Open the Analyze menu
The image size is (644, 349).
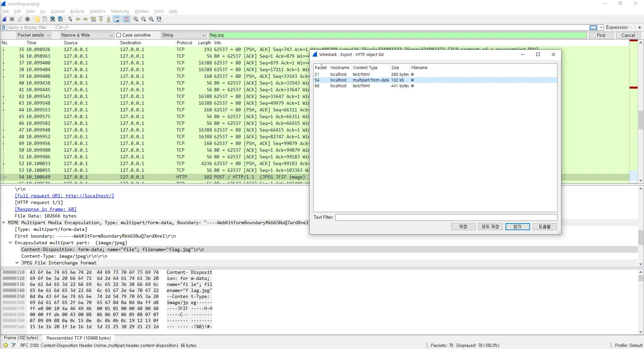(x=77, y=11)
